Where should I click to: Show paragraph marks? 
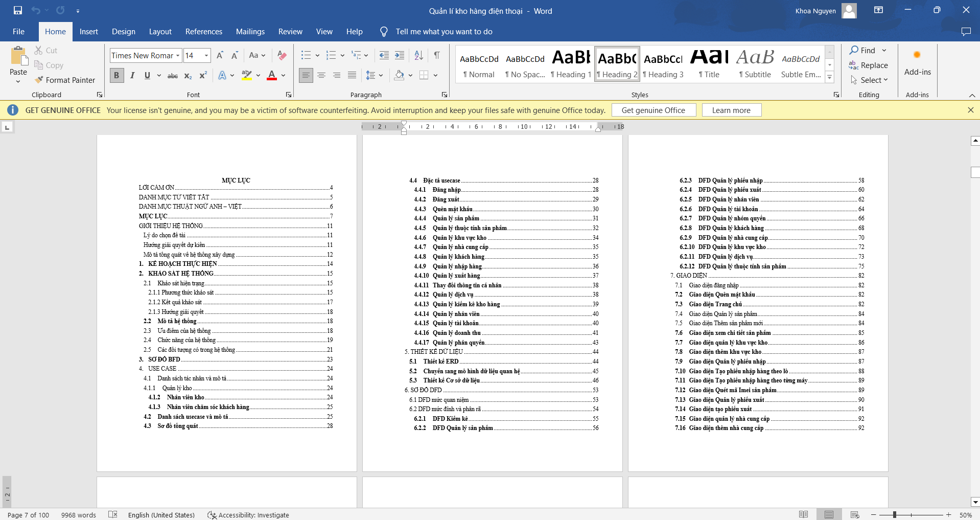click(436, 55)
